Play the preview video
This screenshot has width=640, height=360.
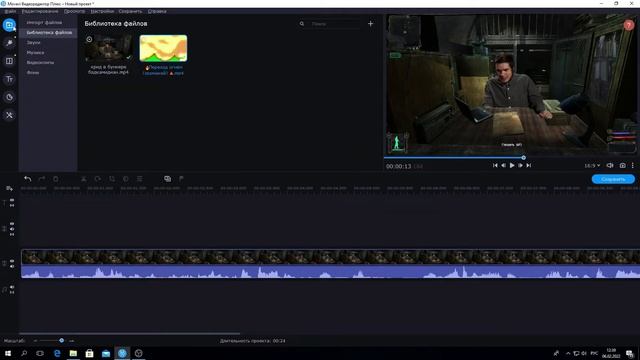pos(512,165)
